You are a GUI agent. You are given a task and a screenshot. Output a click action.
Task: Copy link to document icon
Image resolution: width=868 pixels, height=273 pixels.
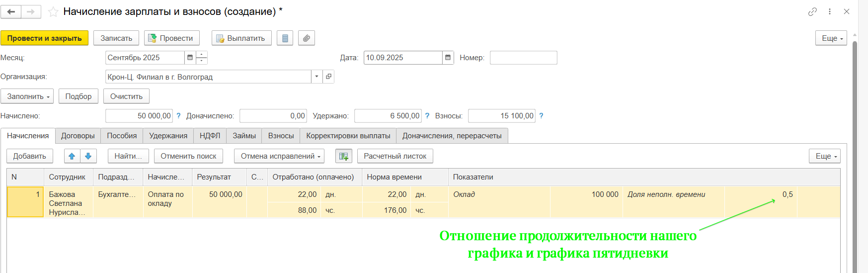point(812,11)
